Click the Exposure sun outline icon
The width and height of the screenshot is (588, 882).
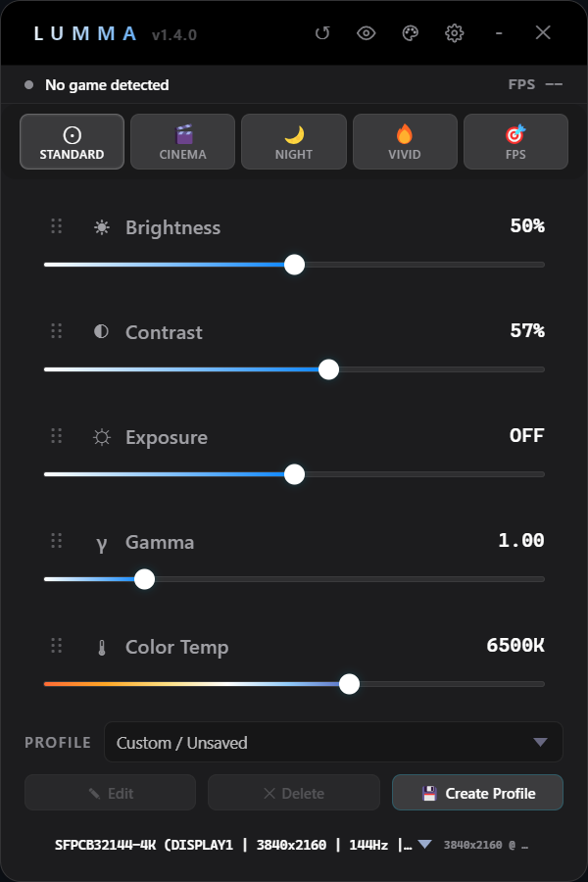[102, 437]
